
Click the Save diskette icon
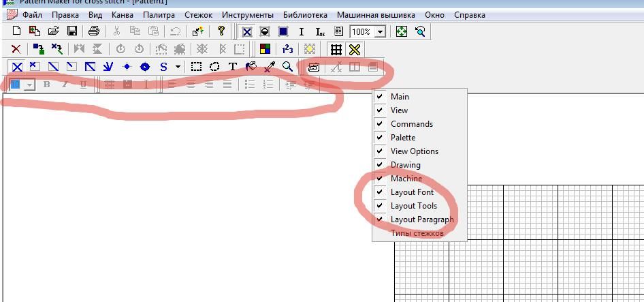[x=71, y=31]
